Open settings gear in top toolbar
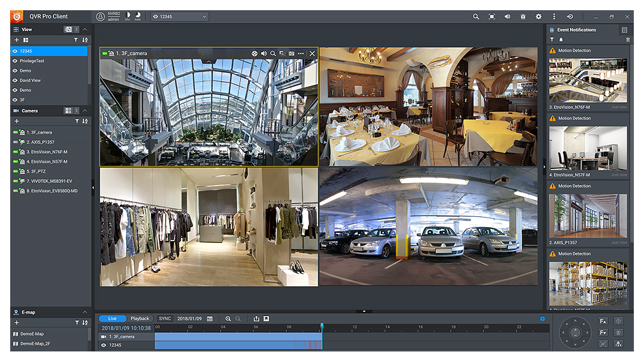Image resolution: width=644 pixels, height=361 pixels. pos(538,17)
